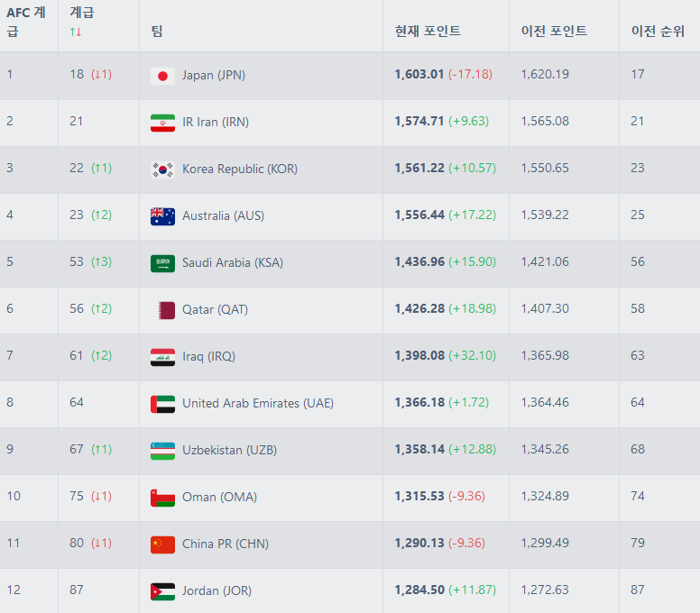Select Japan's current points value 1,603.01

pos(419,75)
